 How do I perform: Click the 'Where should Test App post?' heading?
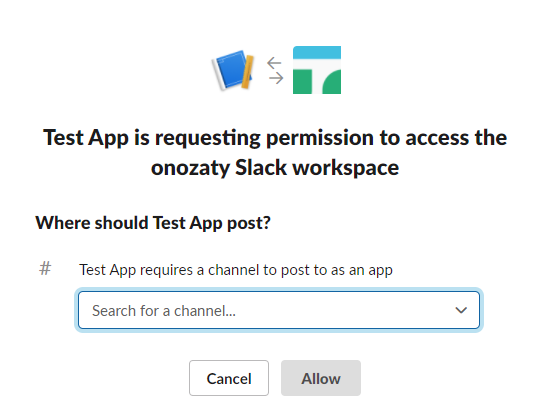click(153, 223)
